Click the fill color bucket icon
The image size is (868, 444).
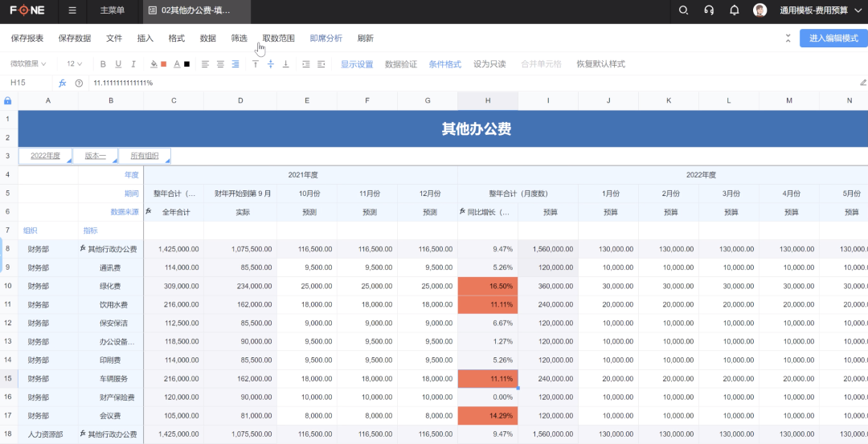154,64
